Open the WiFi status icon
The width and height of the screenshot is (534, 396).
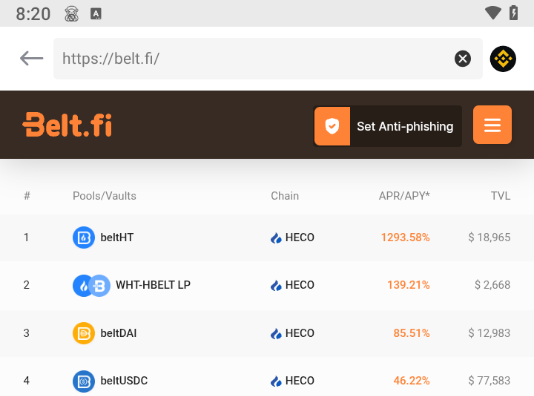coord(493,13)
